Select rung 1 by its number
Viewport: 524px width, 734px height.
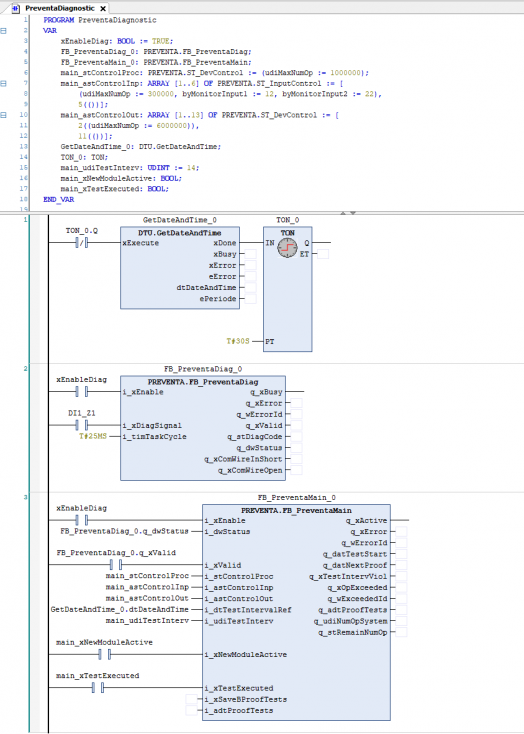pyautogui.click(x=25, y=220)
